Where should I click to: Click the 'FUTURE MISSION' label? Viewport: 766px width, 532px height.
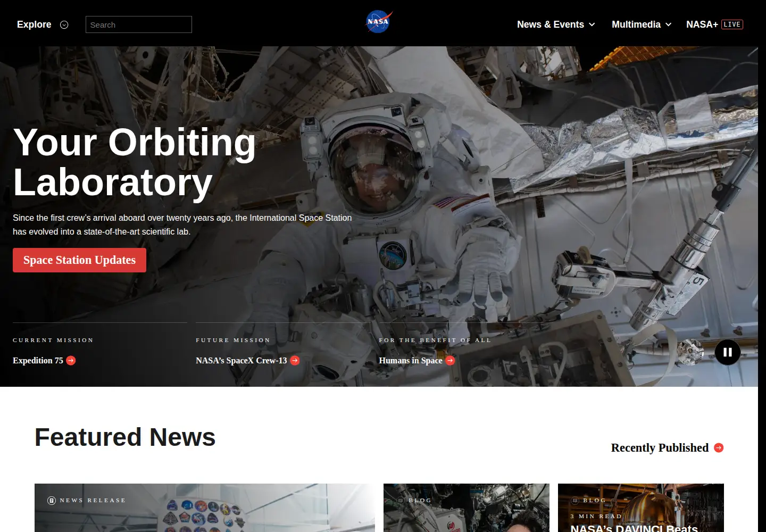[x=233, y=340]
